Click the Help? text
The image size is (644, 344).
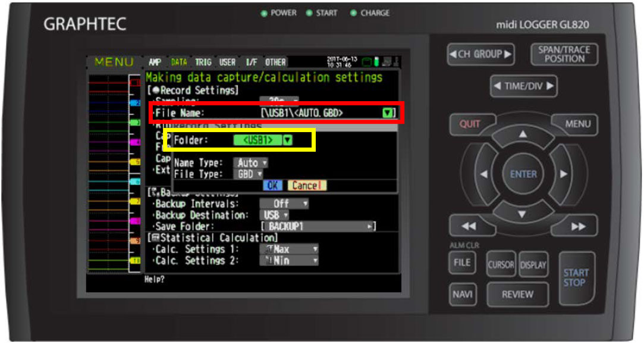coord(155,280)
